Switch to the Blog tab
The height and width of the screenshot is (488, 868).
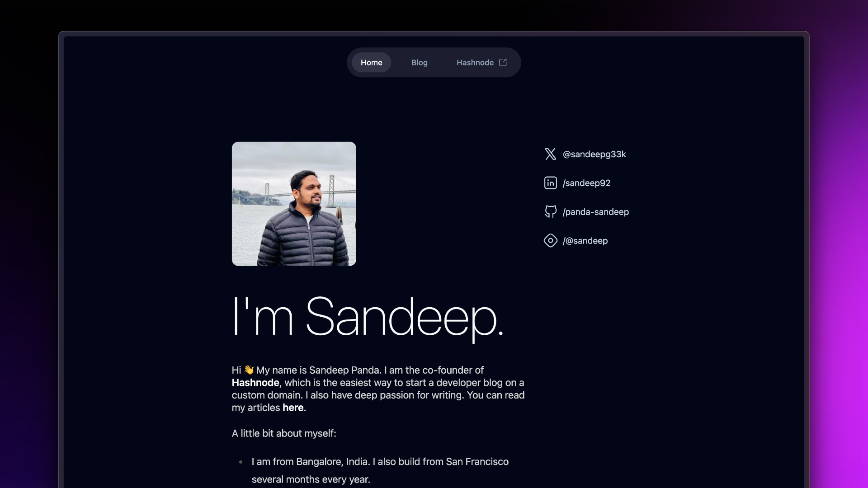point(419,62)
